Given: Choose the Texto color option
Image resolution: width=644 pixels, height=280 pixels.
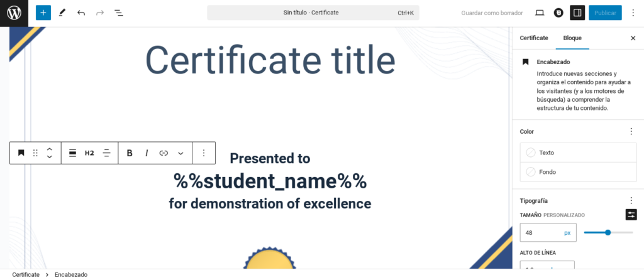Looking at the screenshot, I should point(579,153).
